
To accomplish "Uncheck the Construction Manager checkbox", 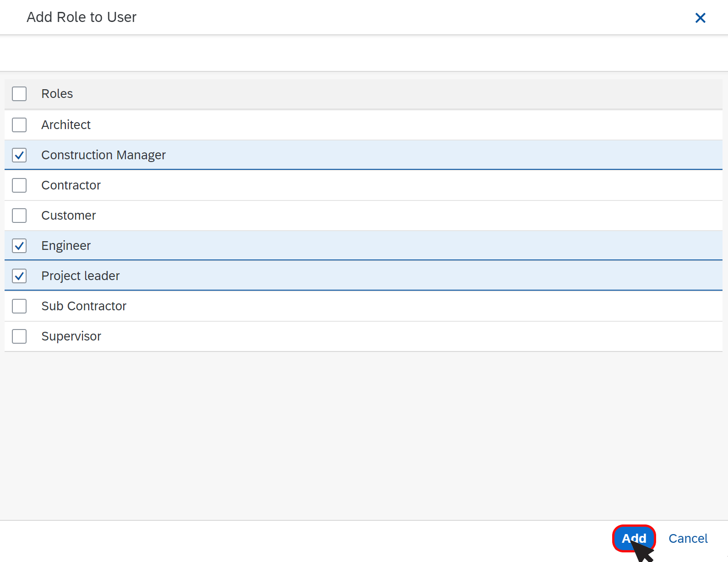I will tap(19, 155).
